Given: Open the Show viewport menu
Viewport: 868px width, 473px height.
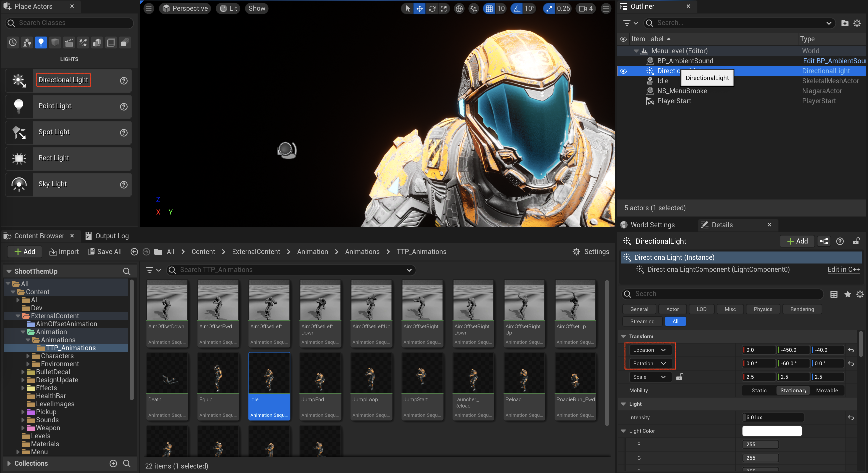Looking at the screenshot, I should [x=257, y=8].
